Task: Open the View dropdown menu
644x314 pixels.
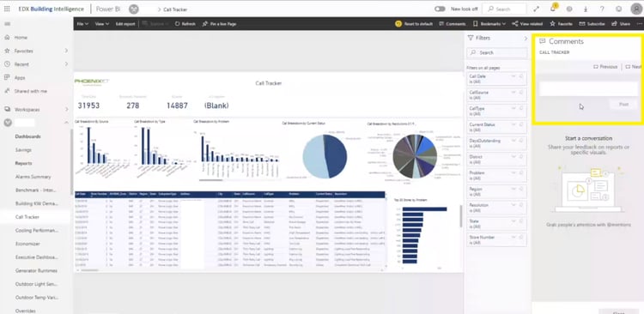Action: pyautogui.click(x=102, y=24)
